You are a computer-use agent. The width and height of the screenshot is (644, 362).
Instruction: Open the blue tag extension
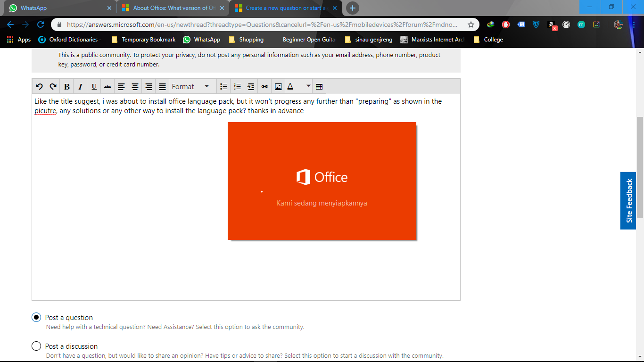pyautogui.click(x=521, y=25)
